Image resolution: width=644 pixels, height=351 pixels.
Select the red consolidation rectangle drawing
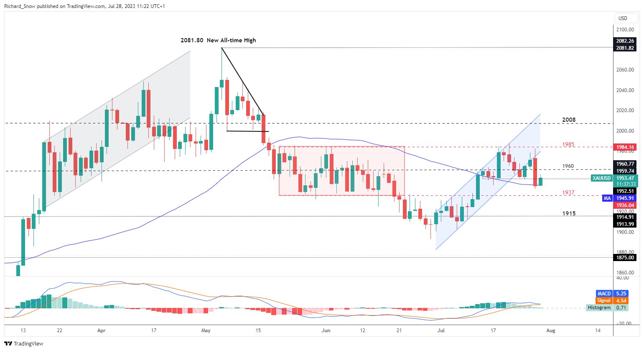342,171
